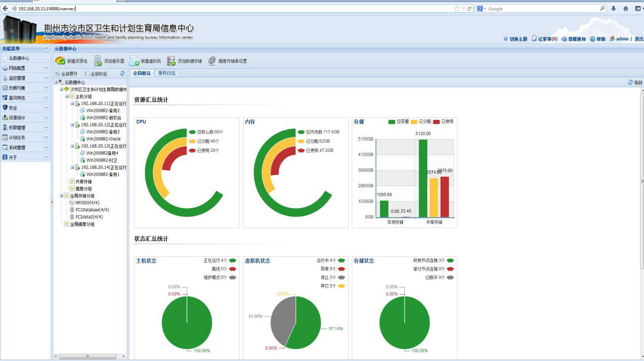
Task: Open 镜像存储库设置 gear icon
Action: (212, 61)
